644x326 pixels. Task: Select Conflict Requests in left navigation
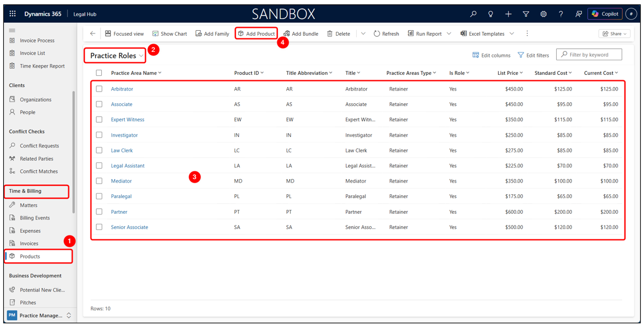[39, 146]
